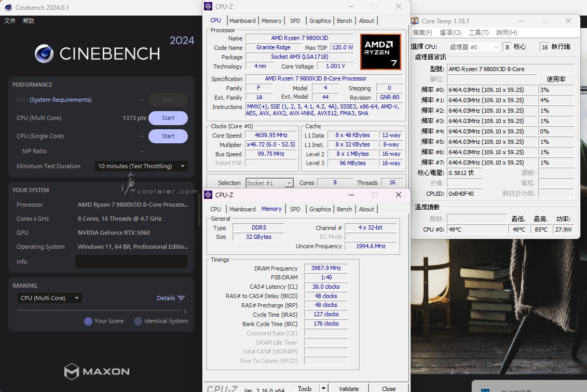Open Bench tab in upper CPU-Z window
Viewport: 587px width, 392px height.
(x=345, y=21)
